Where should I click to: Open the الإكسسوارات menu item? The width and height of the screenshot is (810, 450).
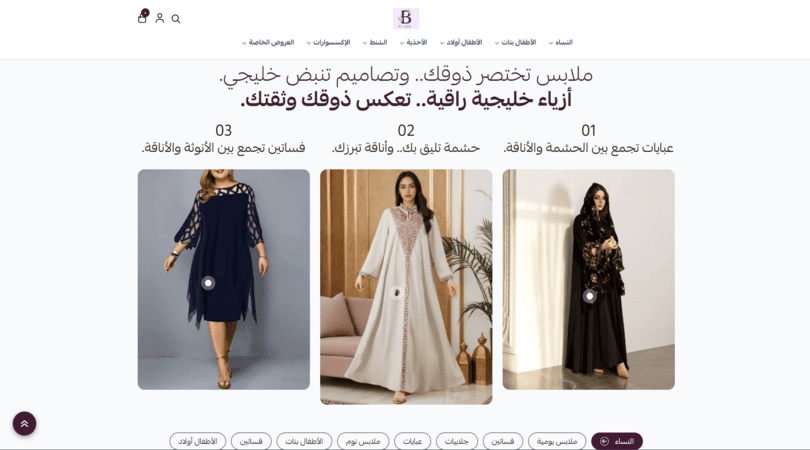(x=329, y=42)
